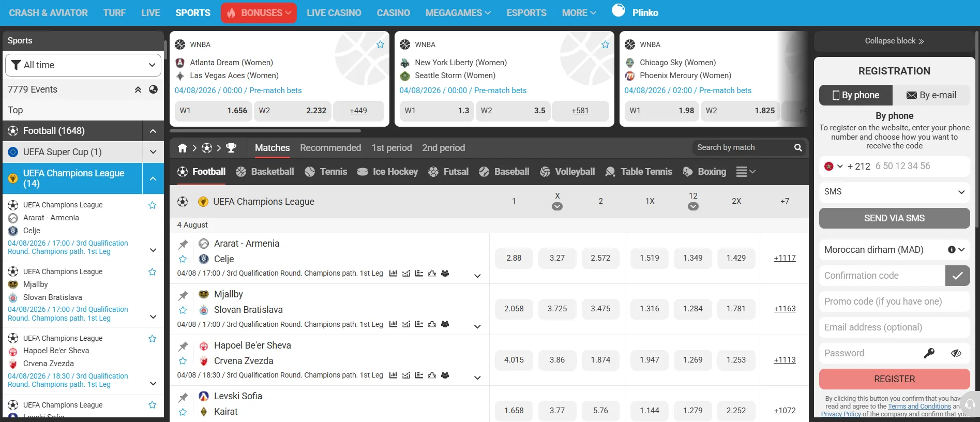Image resolution: width=980 pixels, height=422 pixels.
Task: Click the home breadcrumb icon
Action: pyautogui.click(x=182, y=148)
